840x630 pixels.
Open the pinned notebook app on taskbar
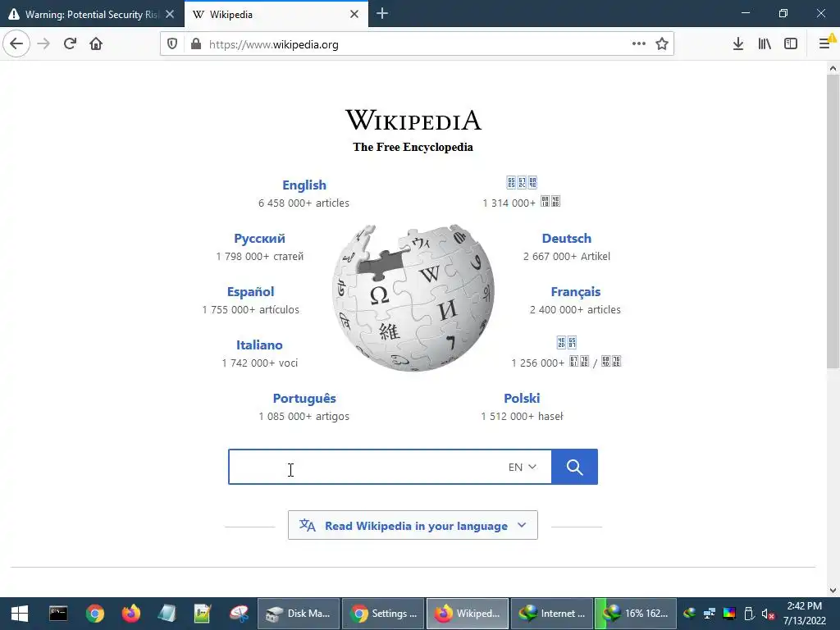pos(167,614)
